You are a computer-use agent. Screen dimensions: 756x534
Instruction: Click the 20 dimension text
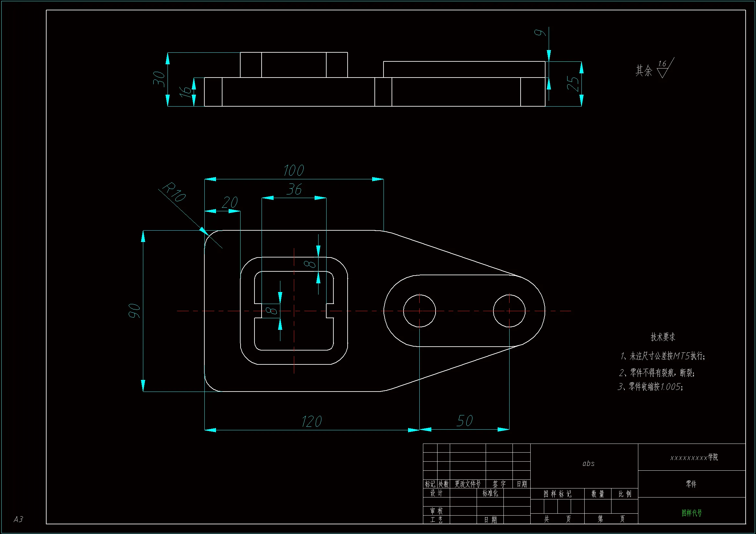coord(229,203)
